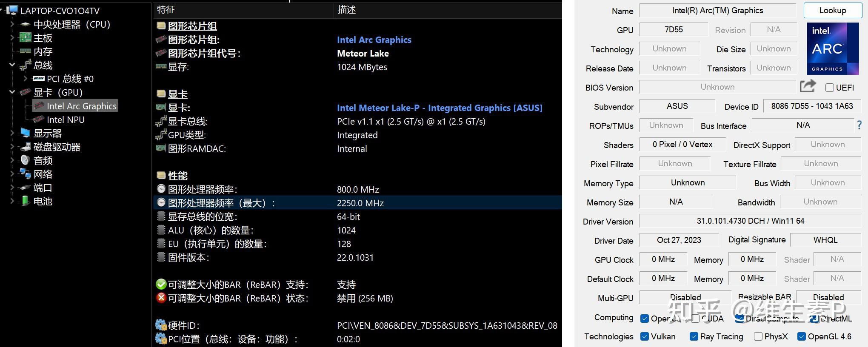
Task: Click the CPU chip icon for 中央处理器
Action: tap(26, 24)
